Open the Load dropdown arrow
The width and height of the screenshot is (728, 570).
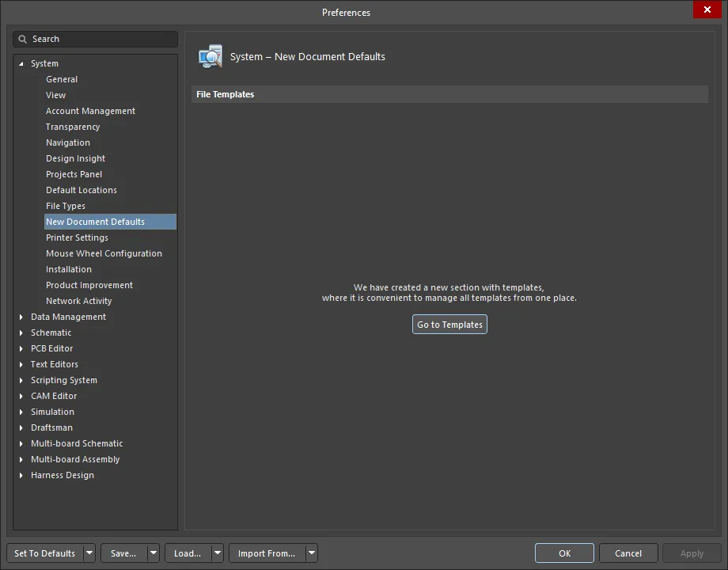point(218,553)
